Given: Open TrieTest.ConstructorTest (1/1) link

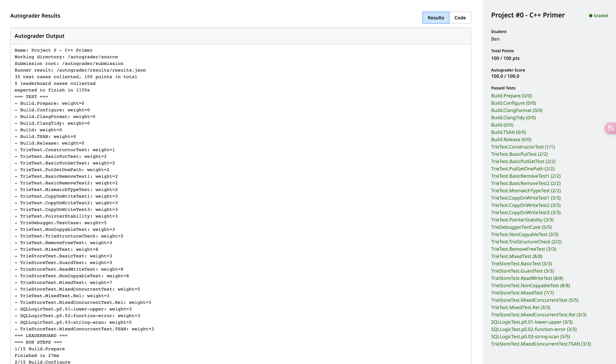Looking at the screenshot, I should click(523, 147).
